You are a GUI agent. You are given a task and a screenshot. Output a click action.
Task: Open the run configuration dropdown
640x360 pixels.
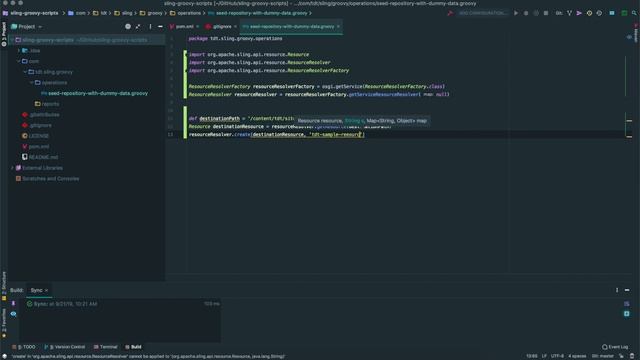pos(482,13)
